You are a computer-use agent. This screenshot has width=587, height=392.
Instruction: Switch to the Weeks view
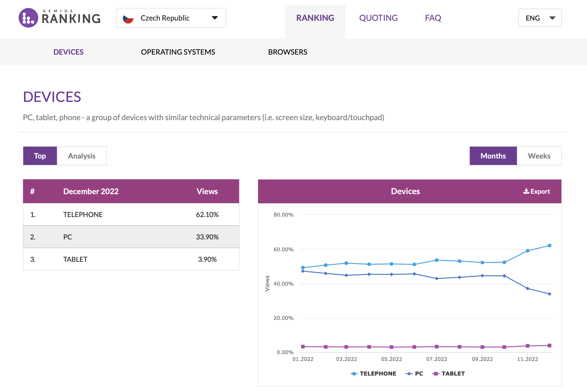click(539, 156)
